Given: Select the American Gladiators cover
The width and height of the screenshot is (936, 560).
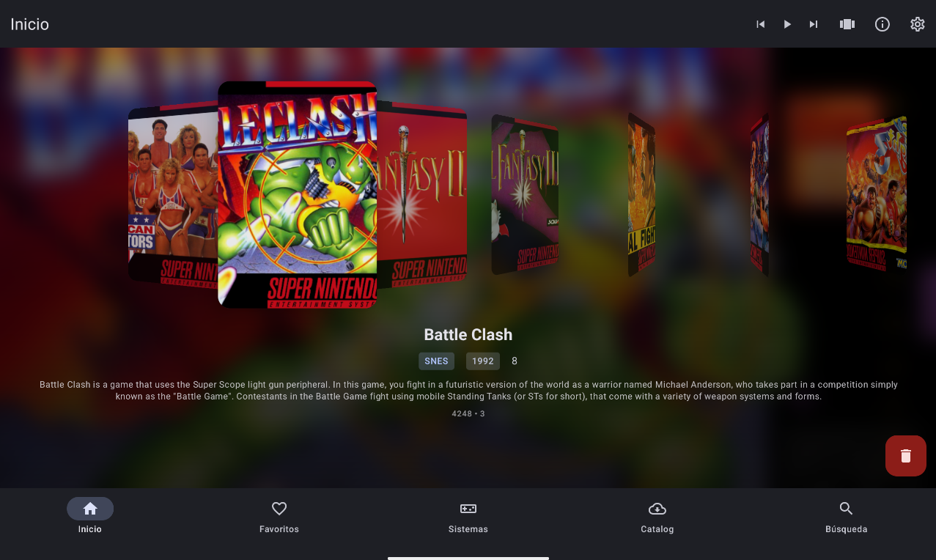Looking at the screenshot, I should pyautogui.click(x=174, y=194).
